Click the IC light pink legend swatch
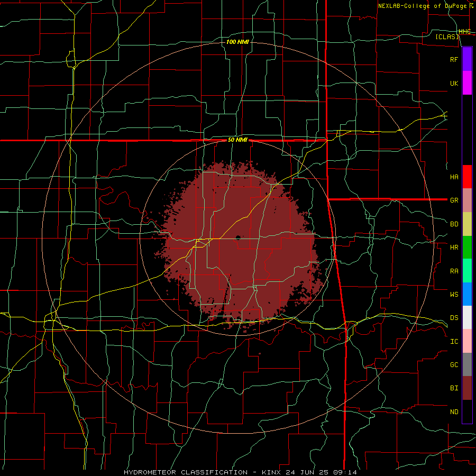476x476 pixels. point(467,341)
